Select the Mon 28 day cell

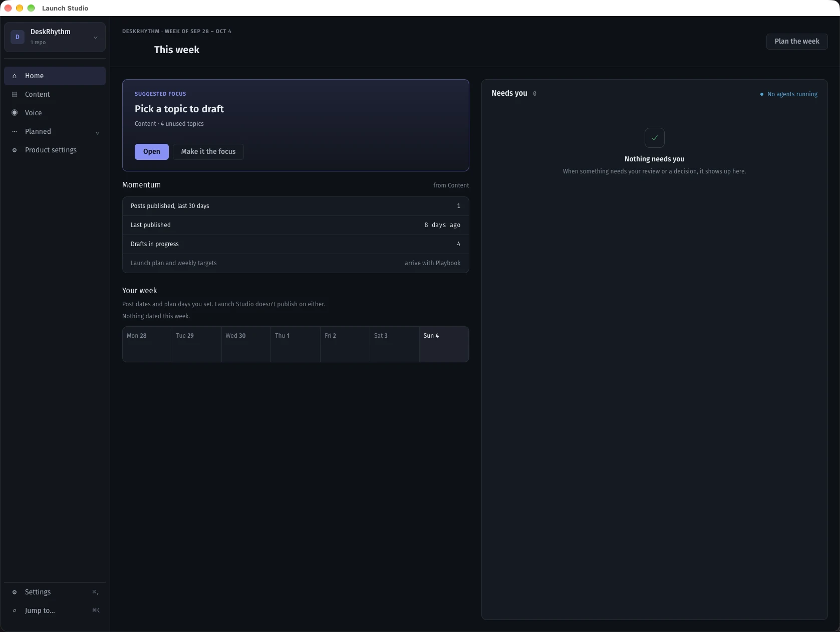coord(147,344)
